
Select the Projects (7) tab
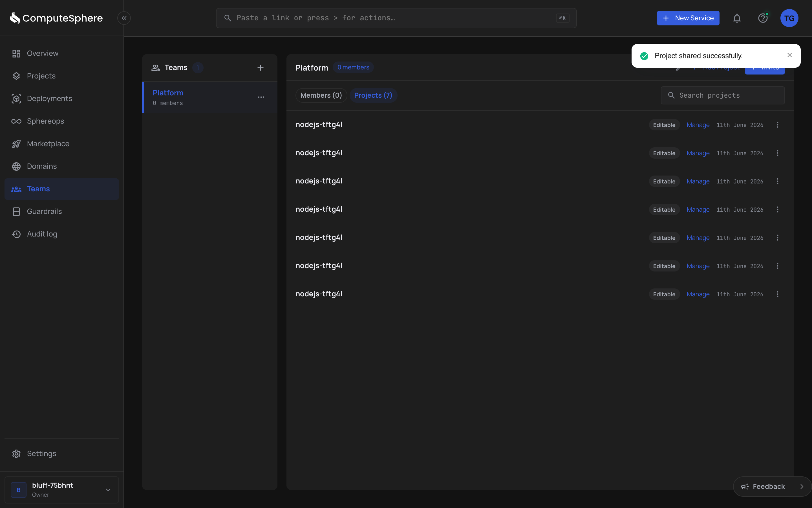pos(373,95)
